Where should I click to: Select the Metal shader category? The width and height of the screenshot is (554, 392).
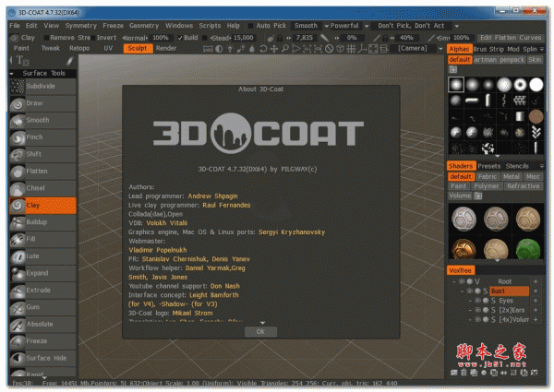coord(512,176)
